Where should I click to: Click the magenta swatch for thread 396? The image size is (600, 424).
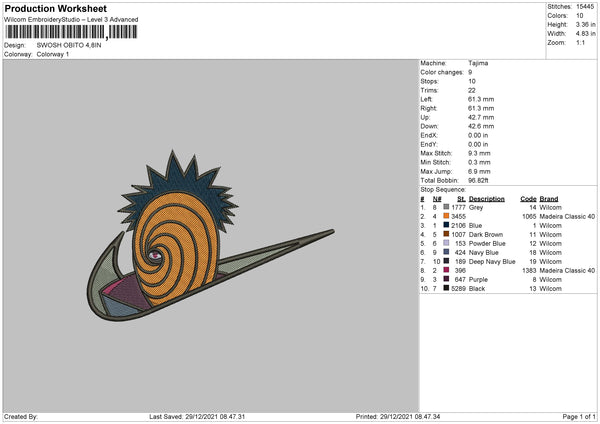point(446,270)
